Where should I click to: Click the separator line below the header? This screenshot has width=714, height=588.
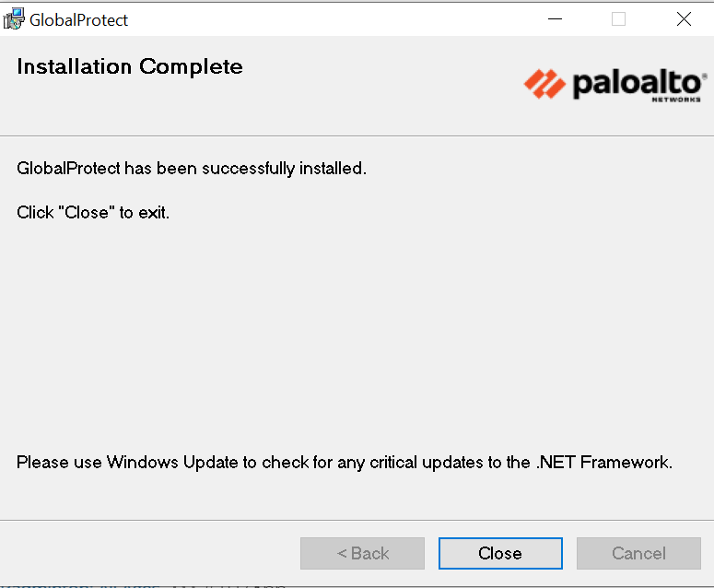357,136
